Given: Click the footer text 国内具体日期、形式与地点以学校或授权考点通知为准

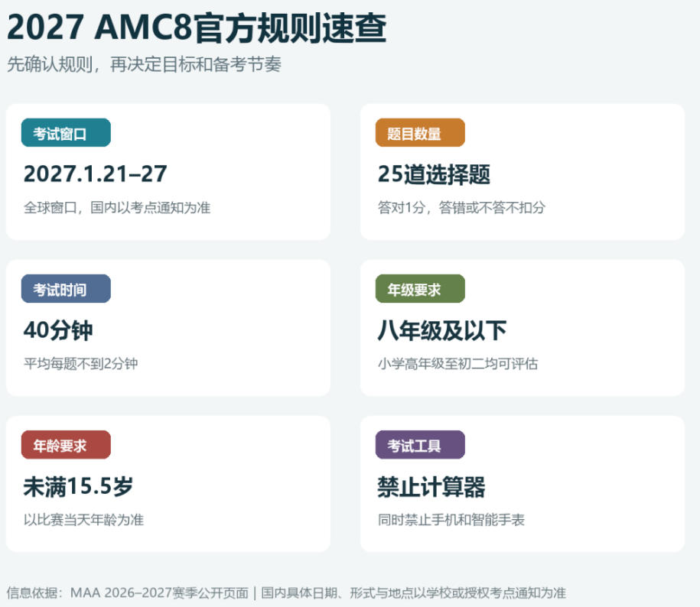Looking at the screenshot, I should 414,592.
